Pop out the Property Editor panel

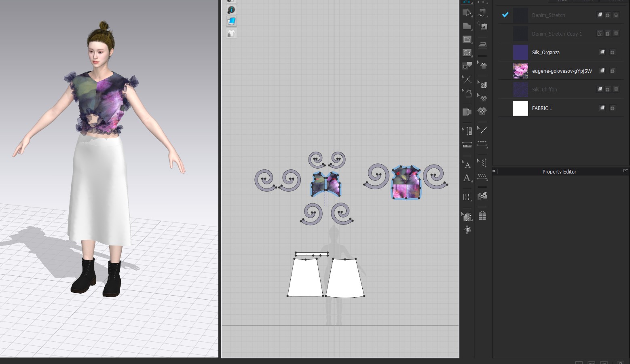click(x=625, y=171)
